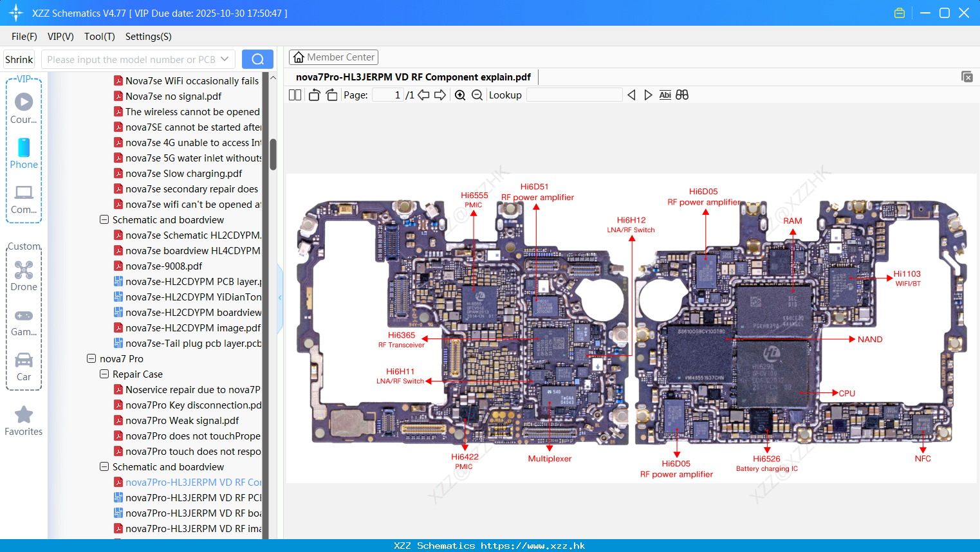Collapse side panel with the splitter arrow
This screenshot has height=552, width=980.
click(280, 298)
